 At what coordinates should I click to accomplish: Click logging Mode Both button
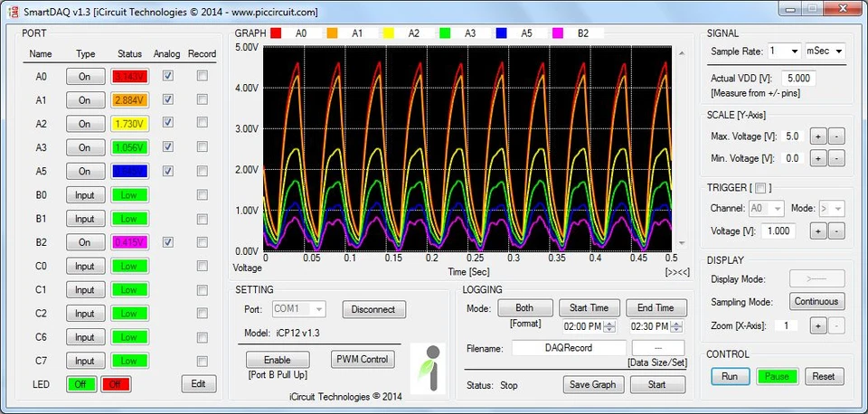(524, 307)
